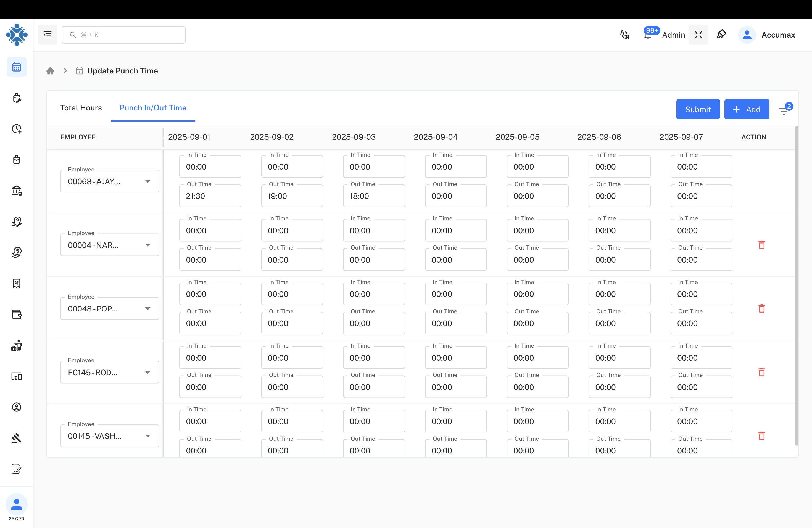Delete the FC145-ROD employee row

click(761, 372)
